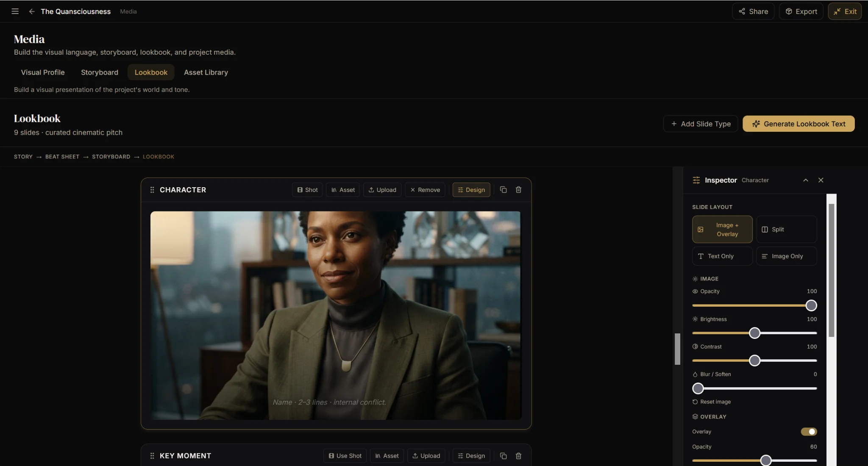
Task: Exit the fullscreen view
Action: [x=845, y=11]
